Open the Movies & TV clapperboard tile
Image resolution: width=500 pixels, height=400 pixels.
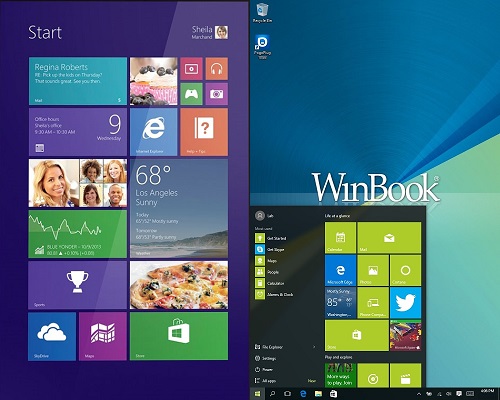coord(406,375)
